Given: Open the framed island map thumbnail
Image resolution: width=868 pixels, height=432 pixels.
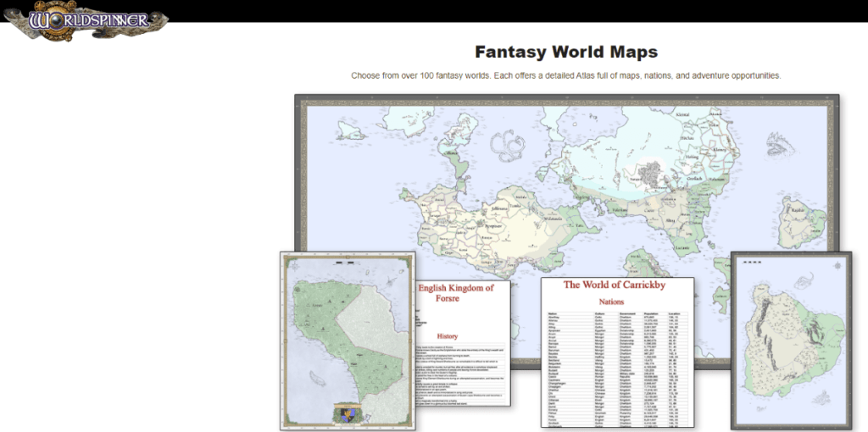Looking at the screenshot, I should click(x=790, y=339).
